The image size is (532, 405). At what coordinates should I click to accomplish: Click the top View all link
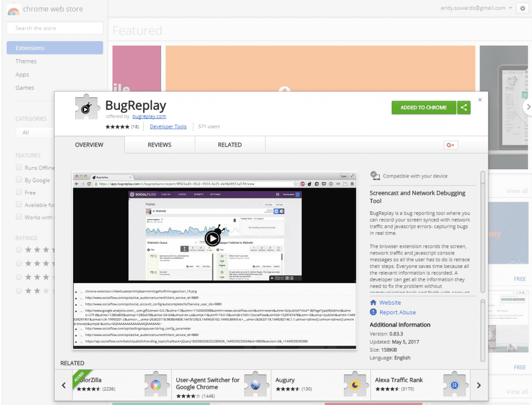(x=517, y=191)
